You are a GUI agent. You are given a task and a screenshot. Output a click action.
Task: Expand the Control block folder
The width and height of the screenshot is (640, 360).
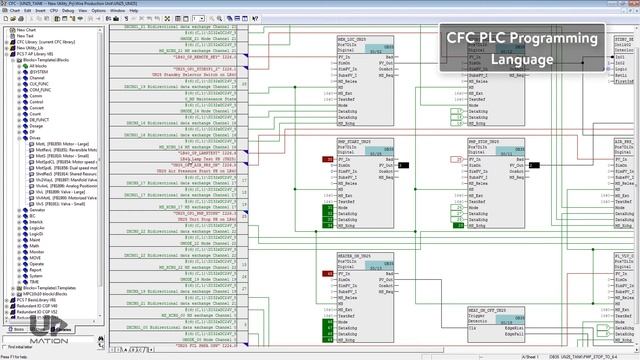point(19,102)
